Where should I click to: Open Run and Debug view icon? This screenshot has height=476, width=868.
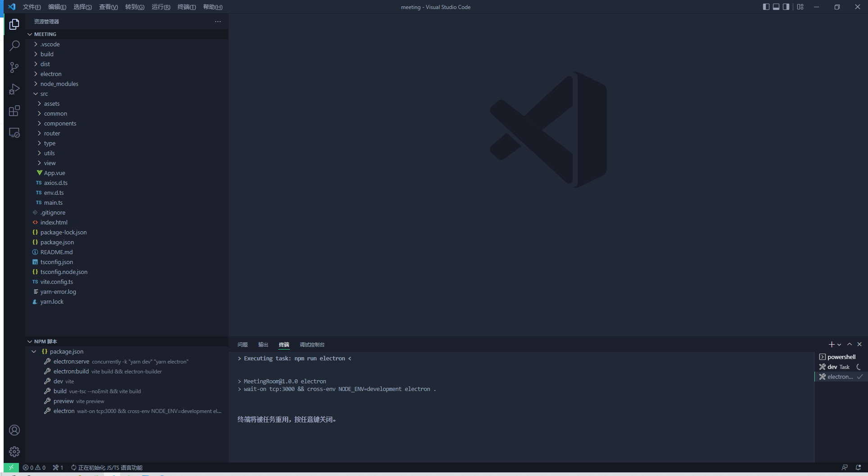point(14,89)
